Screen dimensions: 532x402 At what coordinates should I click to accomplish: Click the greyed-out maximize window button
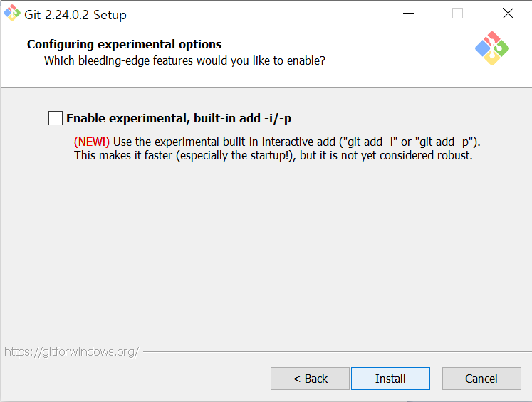(457, 14)
